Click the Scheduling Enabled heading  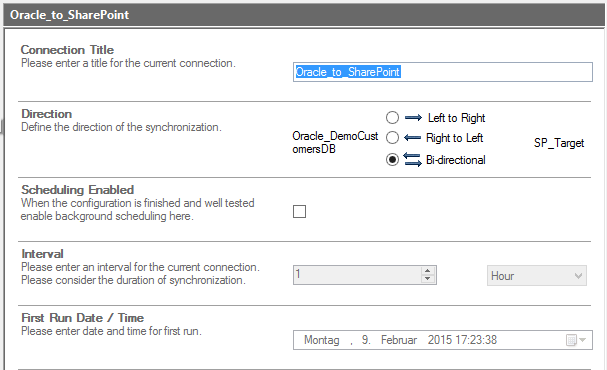coord(77,190)
